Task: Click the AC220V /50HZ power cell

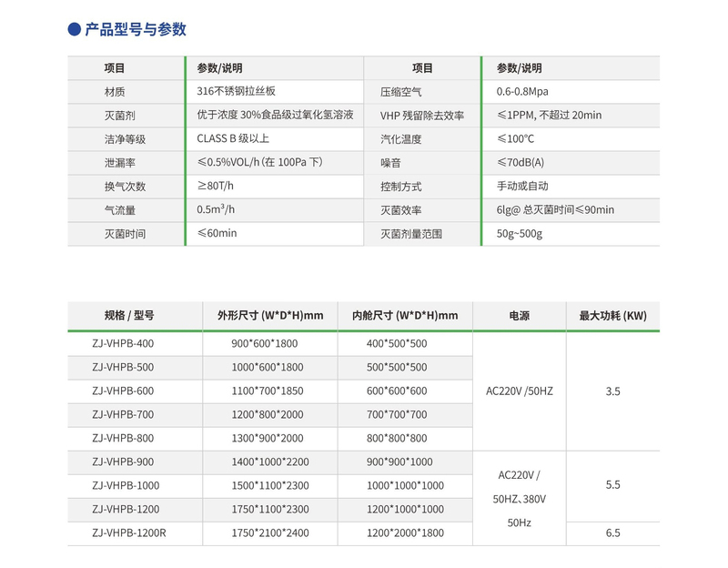Action: (521, 391)
